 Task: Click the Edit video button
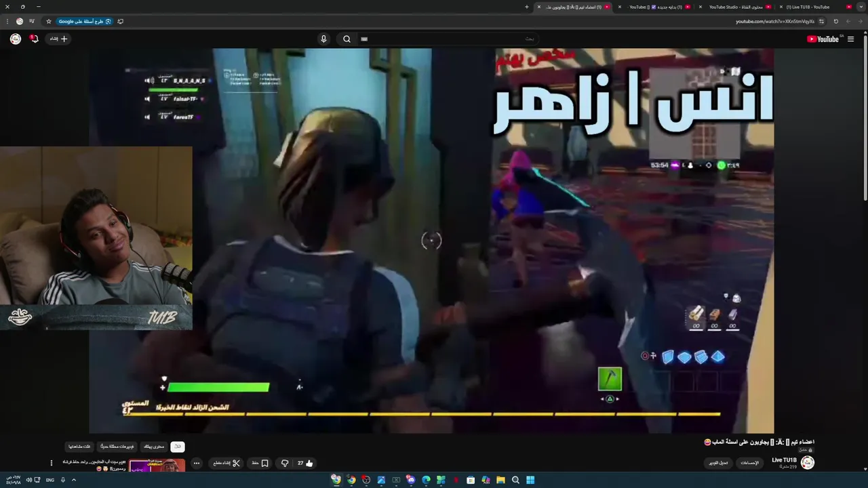(718, 463)
